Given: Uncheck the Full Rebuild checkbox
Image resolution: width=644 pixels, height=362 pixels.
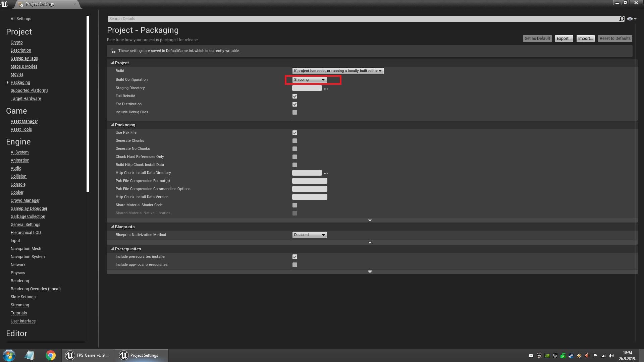Looking at the screenshot, I should (295, 96).
